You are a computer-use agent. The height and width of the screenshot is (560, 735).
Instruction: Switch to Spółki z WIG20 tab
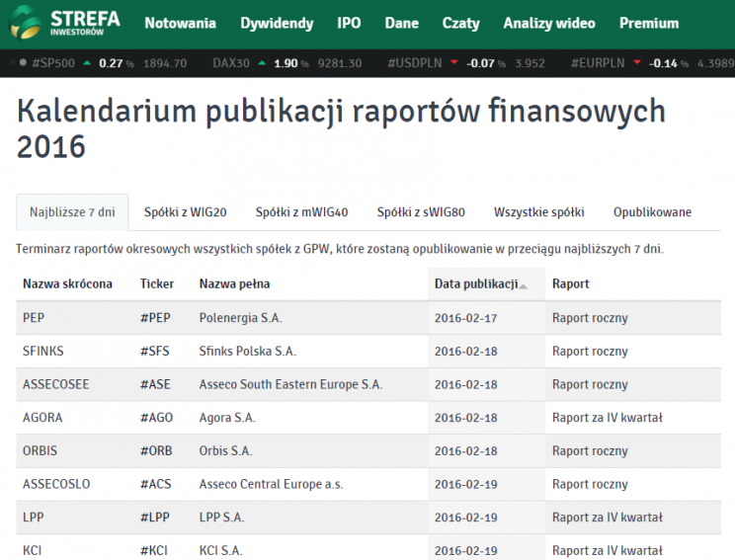tap(185, 212)
